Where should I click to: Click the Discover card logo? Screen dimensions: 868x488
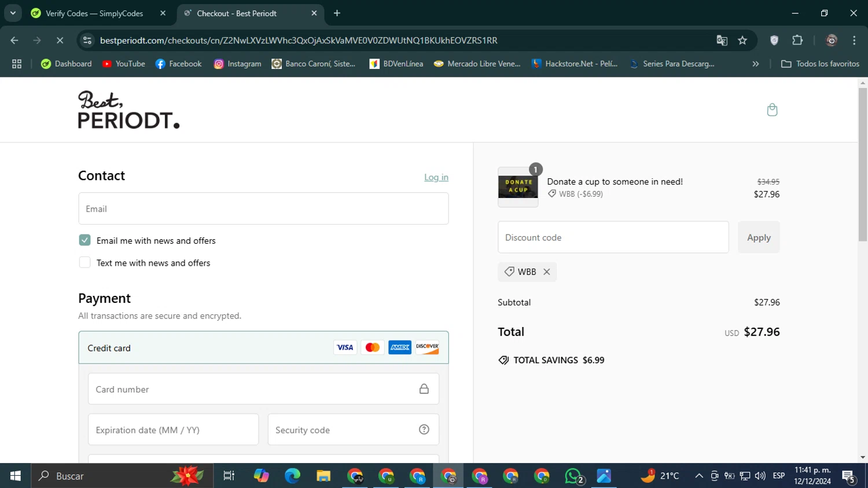427,347
